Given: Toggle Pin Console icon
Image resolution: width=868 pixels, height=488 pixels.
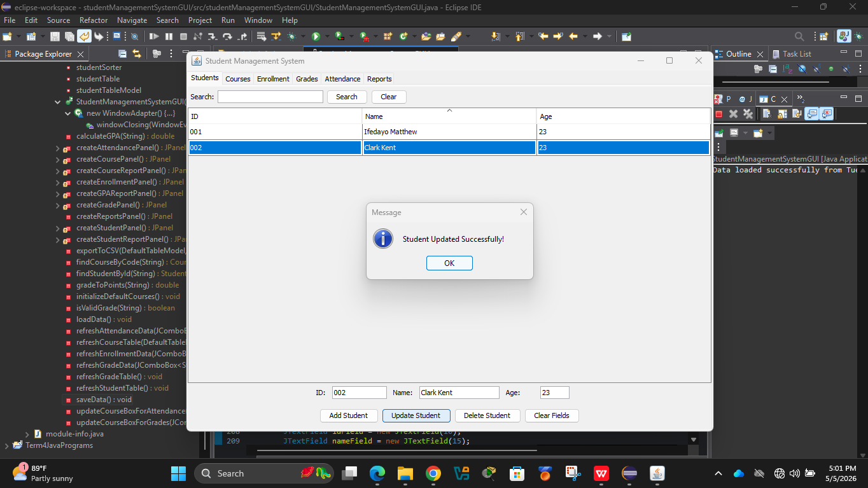Looking at the screenshot, I should [719, 133].
